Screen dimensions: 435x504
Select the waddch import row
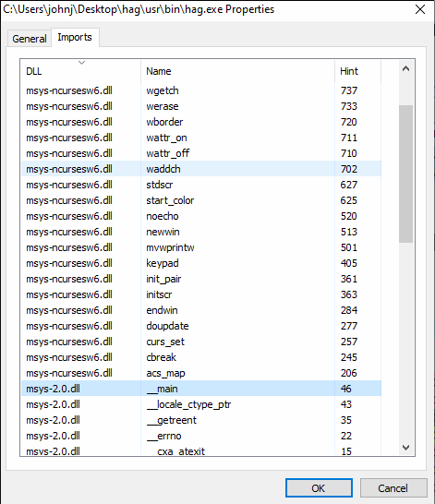click(201, 169)
